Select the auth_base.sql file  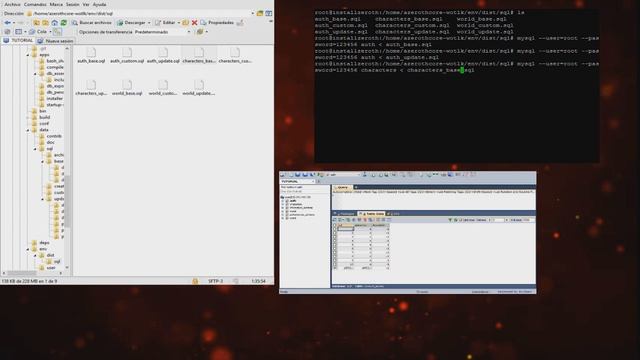tap(91, 56)
